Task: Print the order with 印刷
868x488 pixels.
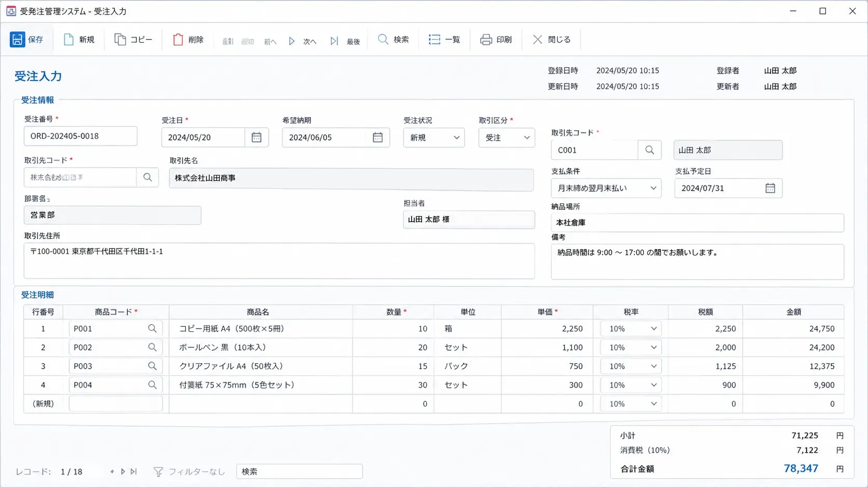Action: click(496, 39)
